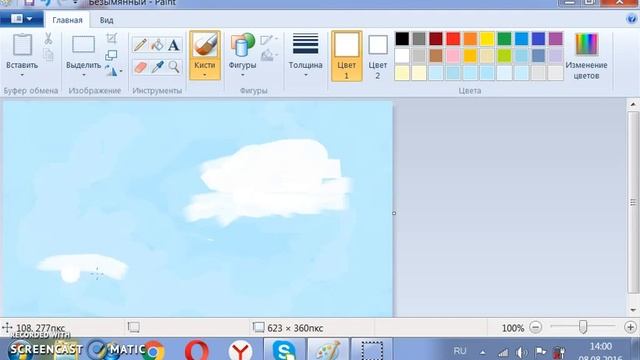Click the zoom out minus button
The height and width of the screenshot is (360, 640).
pyautogui.click(x=536, y=327)
